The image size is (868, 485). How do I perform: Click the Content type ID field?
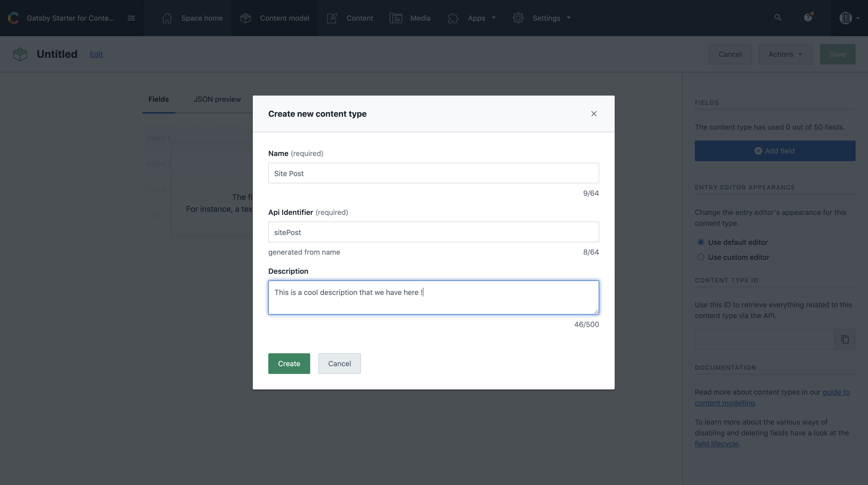click(765, 339)
